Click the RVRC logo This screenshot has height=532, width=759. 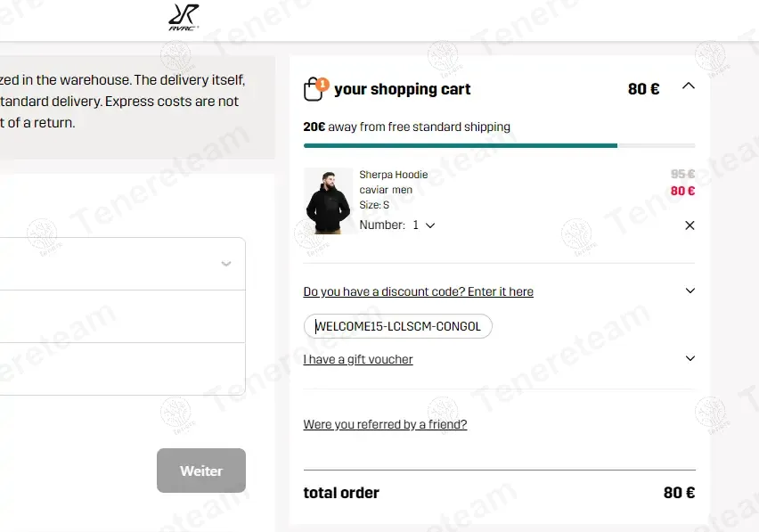184,17
